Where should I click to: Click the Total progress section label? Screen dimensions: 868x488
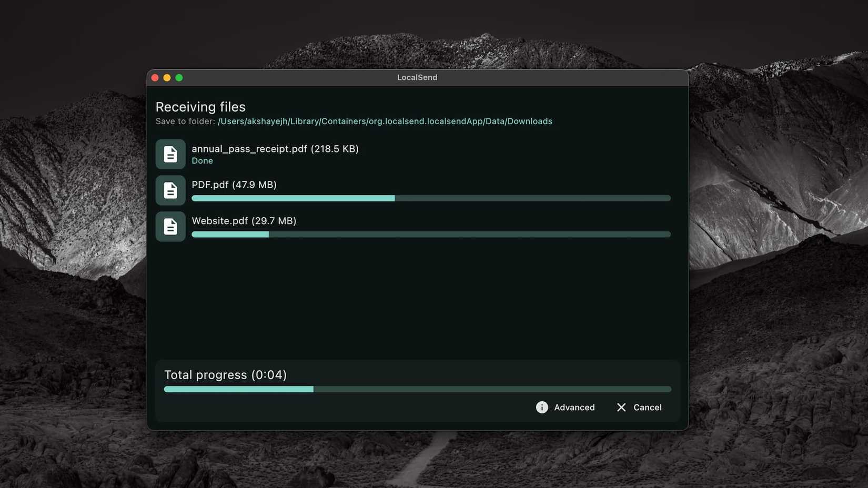(226, 374)
